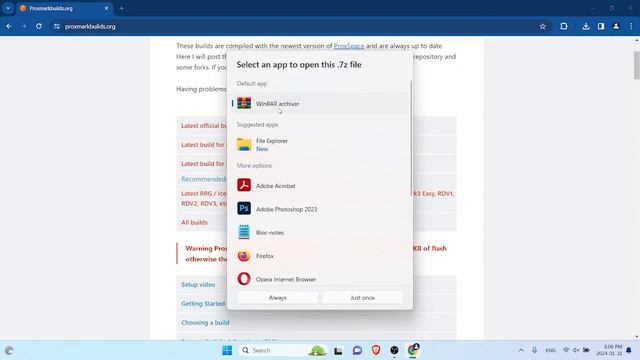Click the Always button

point(278,298)
